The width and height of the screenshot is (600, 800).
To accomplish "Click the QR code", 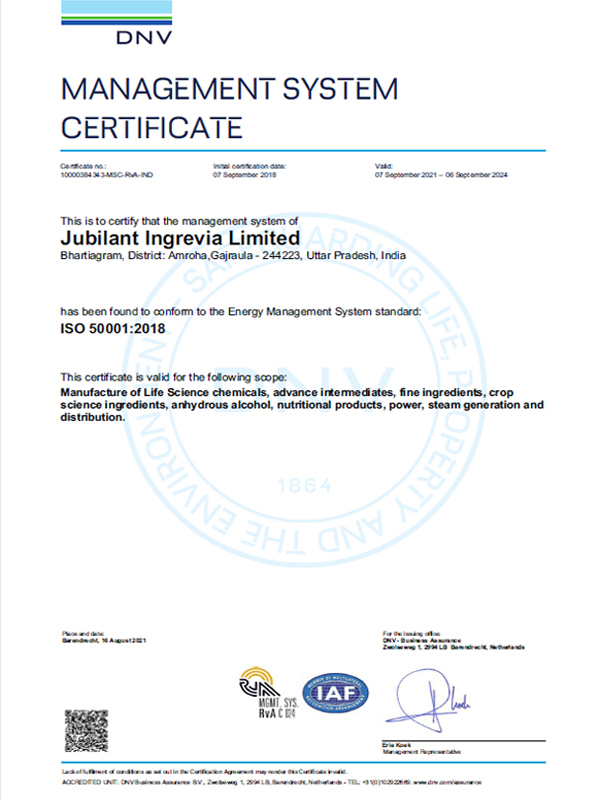I will (86, 730).
